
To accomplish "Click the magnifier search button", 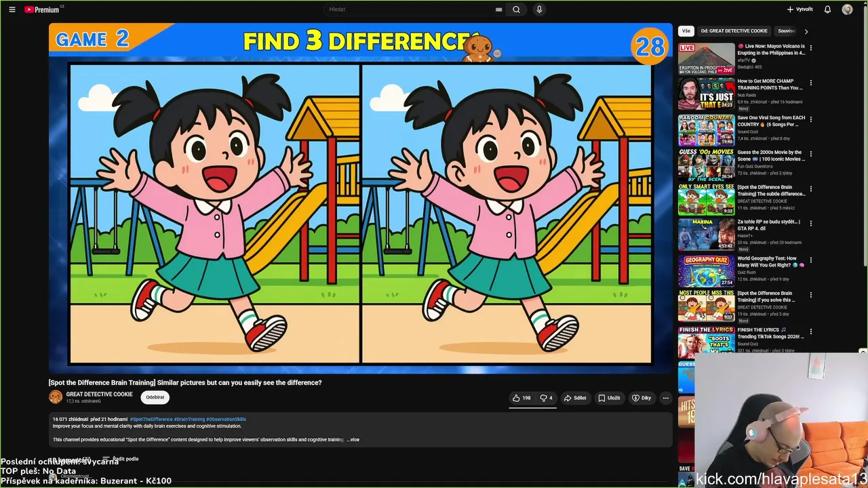I will pyautogui.click(x=516, y=9).
